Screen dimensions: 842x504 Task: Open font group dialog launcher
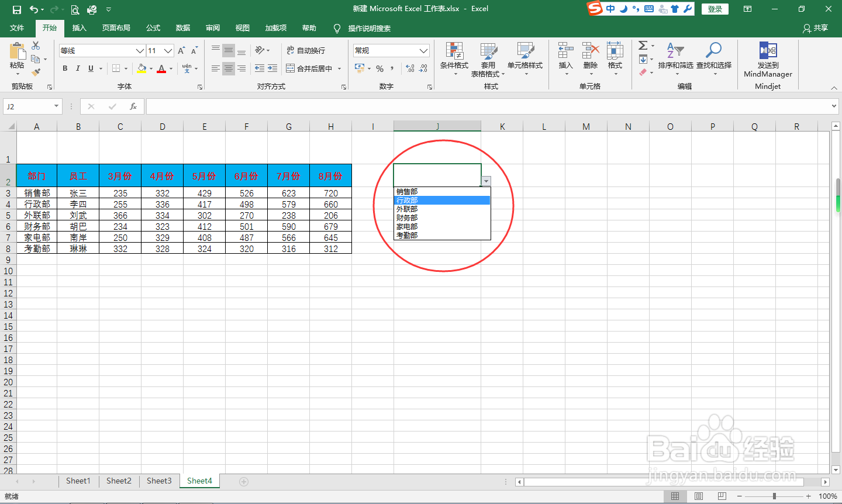tap(200, 87)
